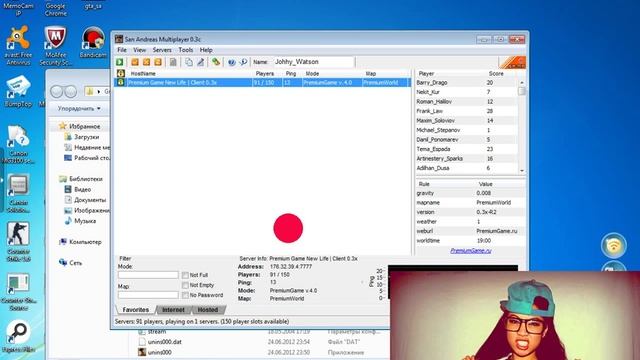
Task: Open Музыка in Explorer sidebar
Action: coord(80,221)
